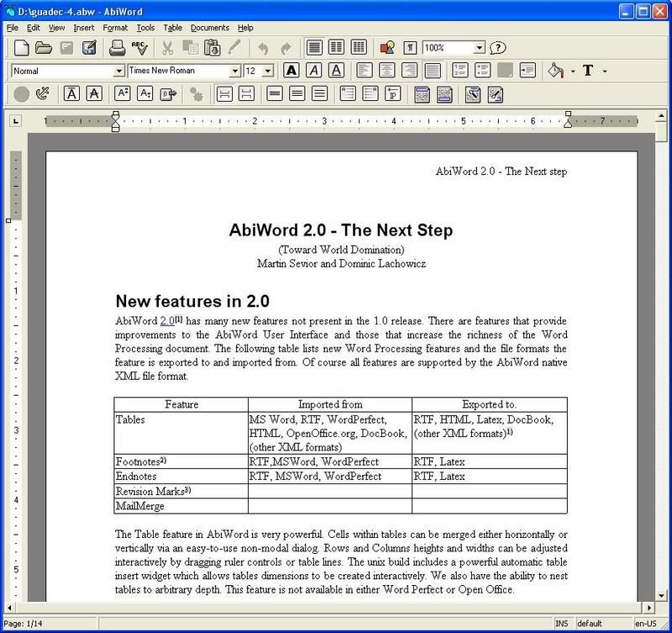Create a new document with the blank page icon
This screenshot has width=672, height=633.
[21, 48]
